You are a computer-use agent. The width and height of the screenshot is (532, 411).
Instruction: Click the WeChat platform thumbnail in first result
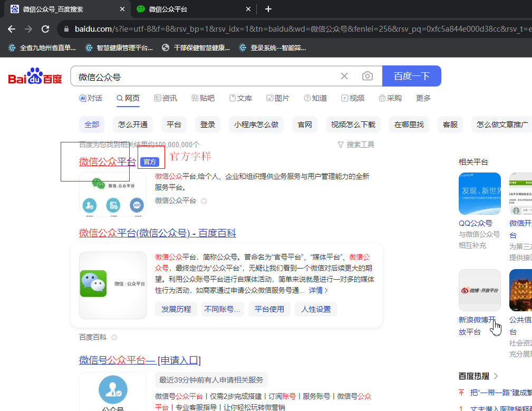click(x=112, y=196)
